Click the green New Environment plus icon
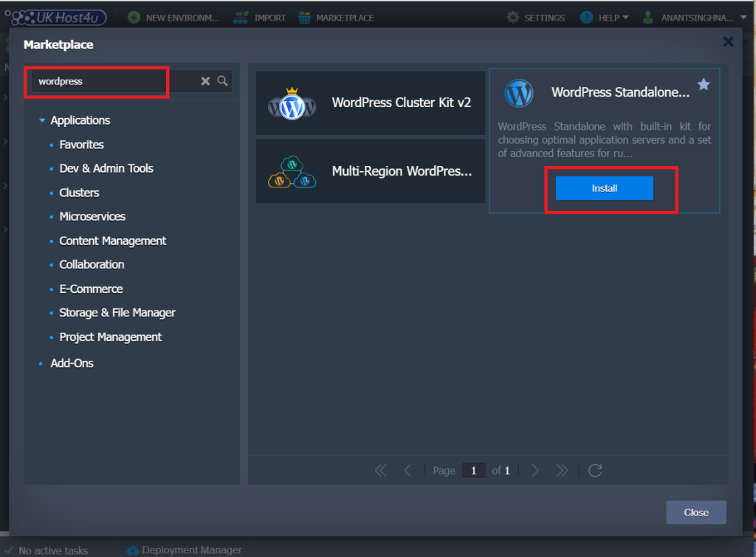The image size is (756, 557). coord(134,18)
